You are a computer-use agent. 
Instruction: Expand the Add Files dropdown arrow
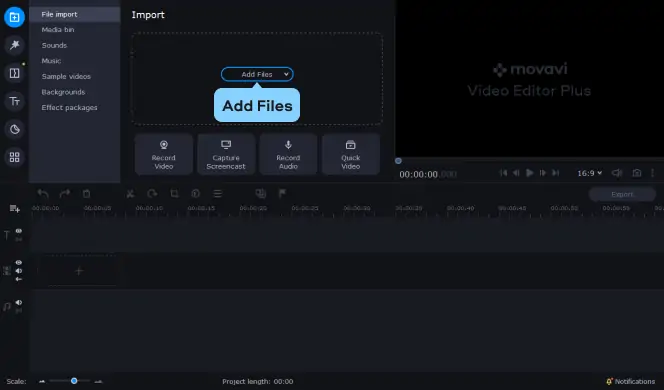click(x=286, y=75)
